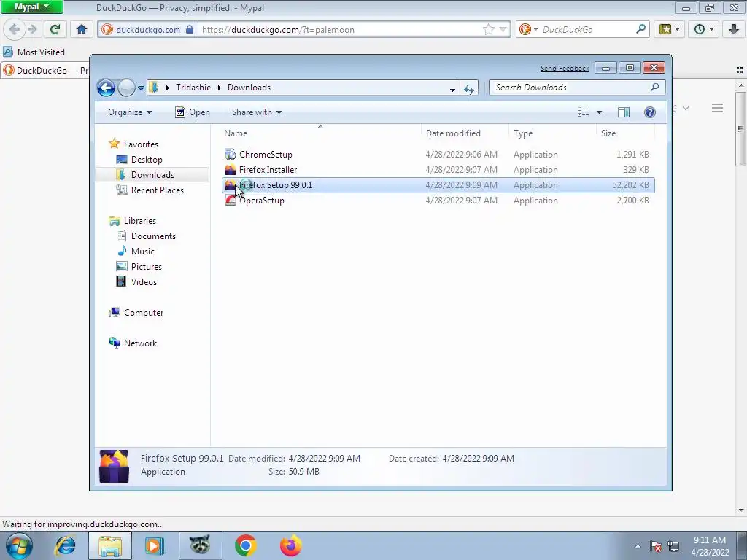This screenshot has width=747, height=560.
Task: Expand the address bar history dropdown
Action: pyautogui.click(x=452, y=89)
